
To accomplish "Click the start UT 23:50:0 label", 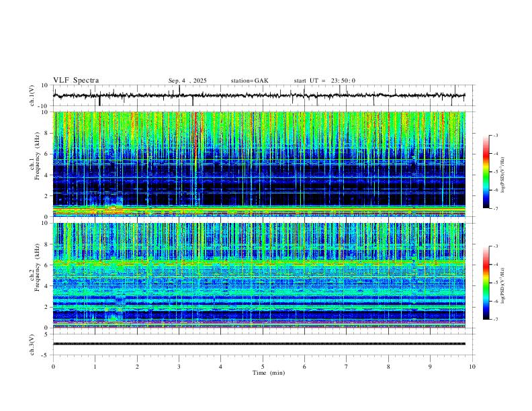I will click(x=324, y=81).
